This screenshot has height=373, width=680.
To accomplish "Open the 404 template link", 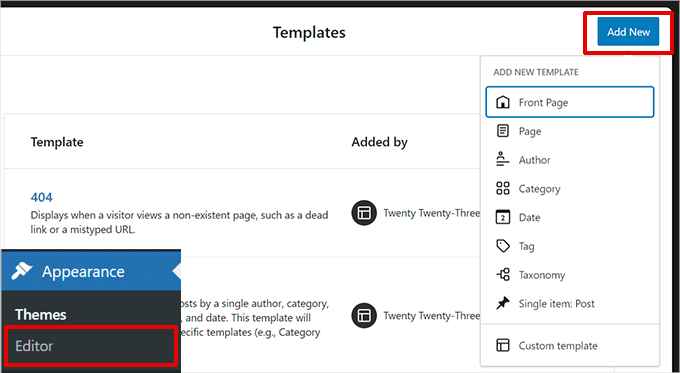I will click(x=42, y=197).
